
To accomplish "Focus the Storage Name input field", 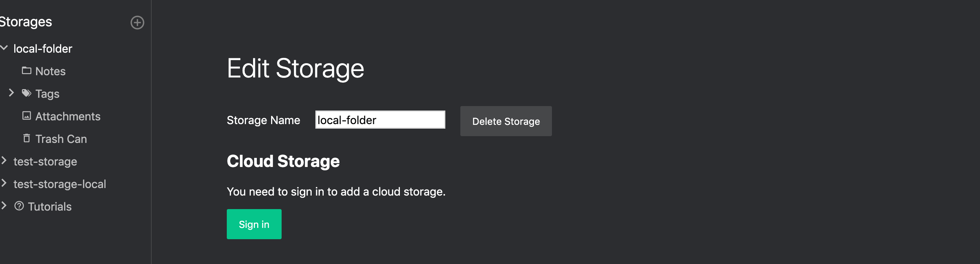I will point(380,120).
